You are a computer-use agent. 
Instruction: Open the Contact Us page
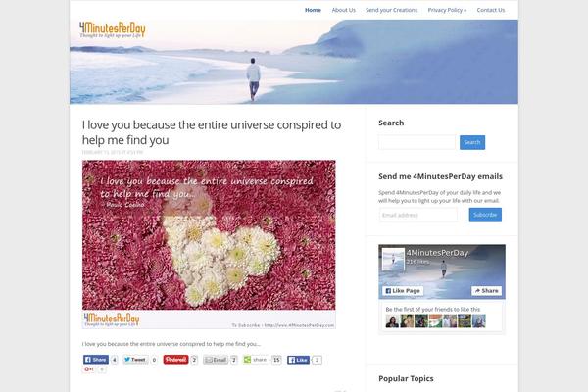491,10
